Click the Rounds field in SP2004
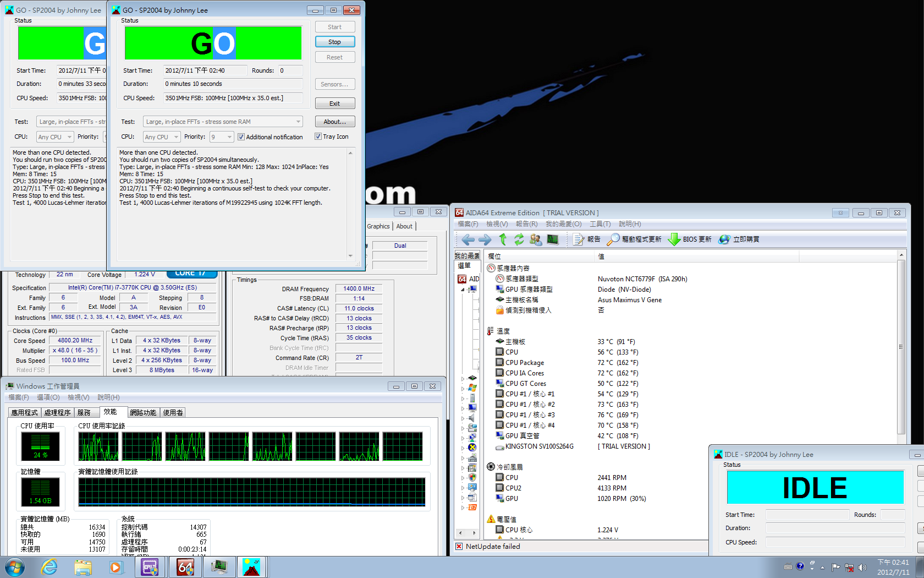This screenshot has height=578, width=924. coord(290,70)
